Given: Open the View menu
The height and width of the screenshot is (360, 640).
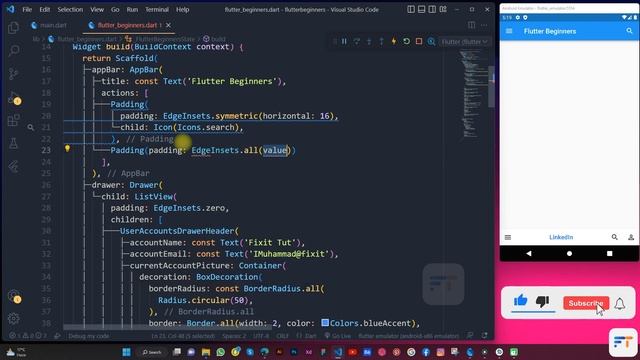Looking at the screenshot, I should point(97,9).
